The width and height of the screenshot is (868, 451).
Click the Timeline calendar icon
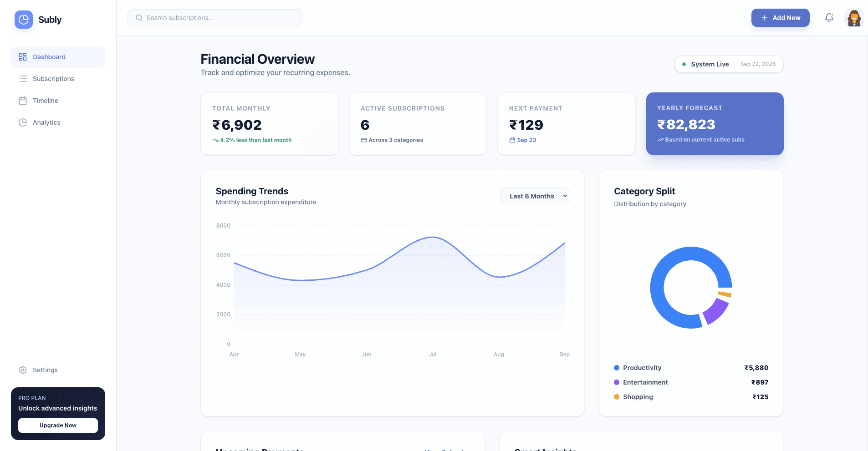(23, 101)
